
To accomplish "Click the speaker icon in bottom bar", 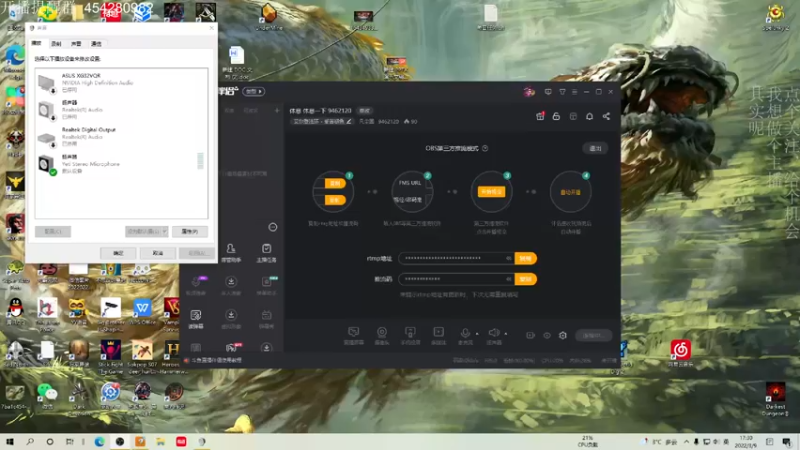I will pos(493,335).
